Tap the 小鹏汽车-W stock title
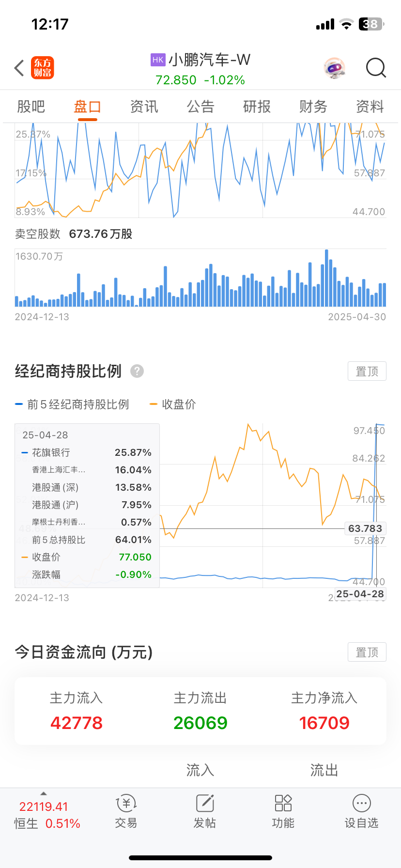The image size is (401, 868). 209,60
